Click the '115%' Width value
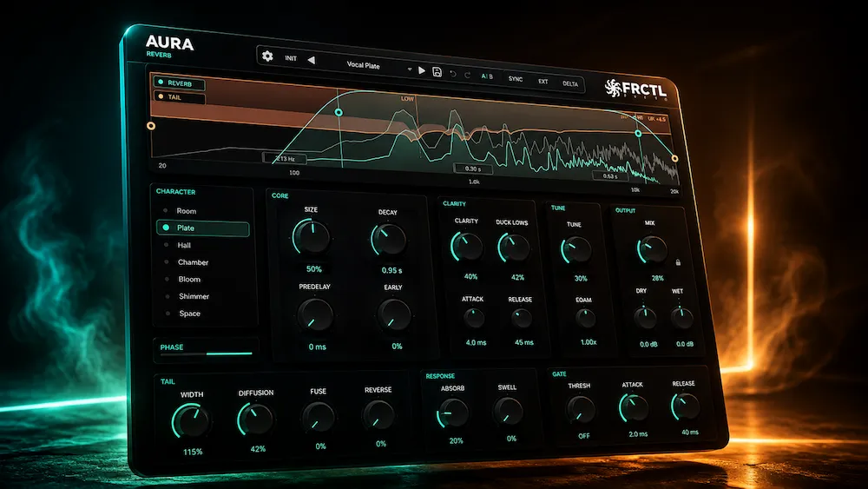 [193, 452]
